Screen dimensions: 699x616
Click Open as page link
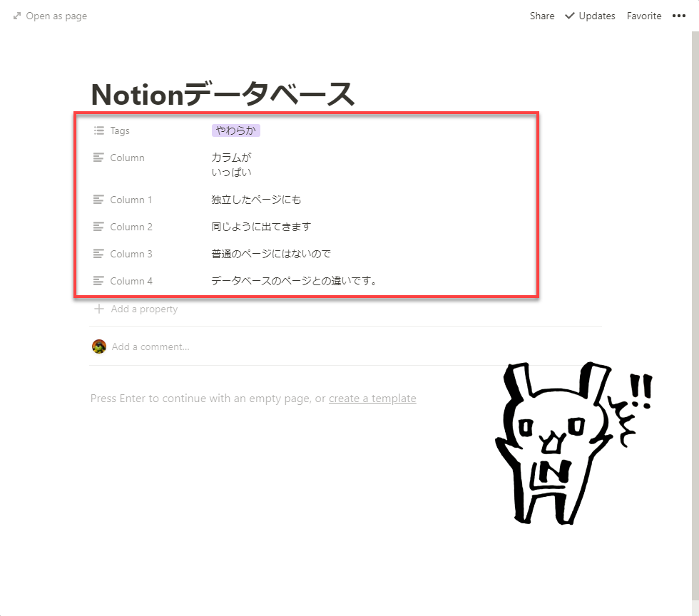[56, 16]
